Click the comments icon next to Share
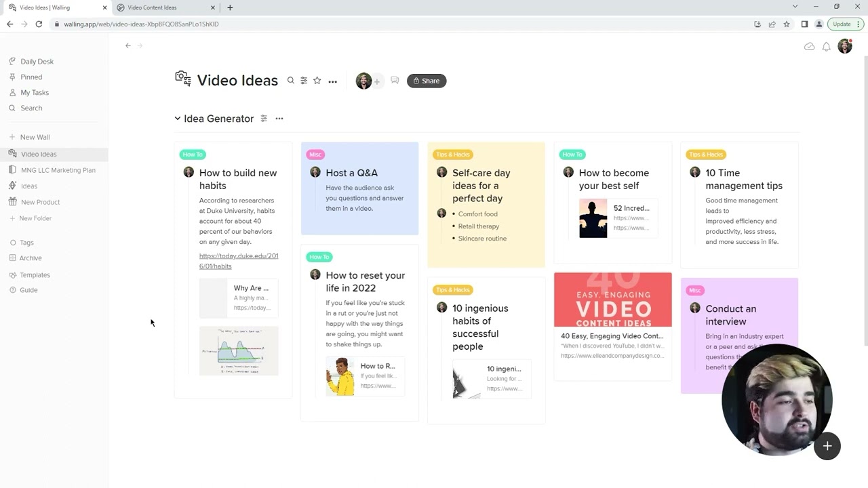 pyautogui.click(x=395, y=81)
